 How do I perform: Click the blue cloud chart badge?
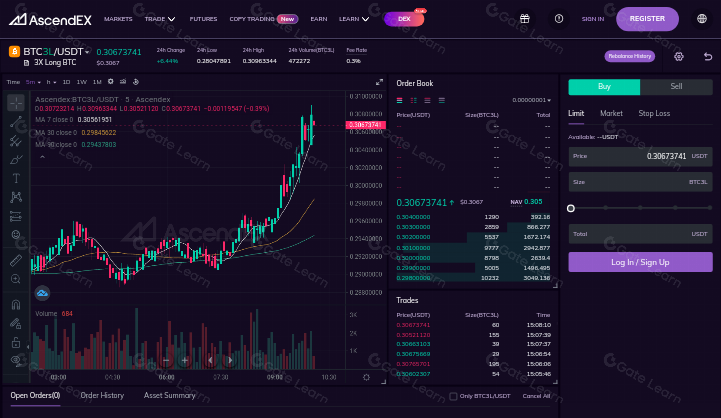click(x=42, y=293)
